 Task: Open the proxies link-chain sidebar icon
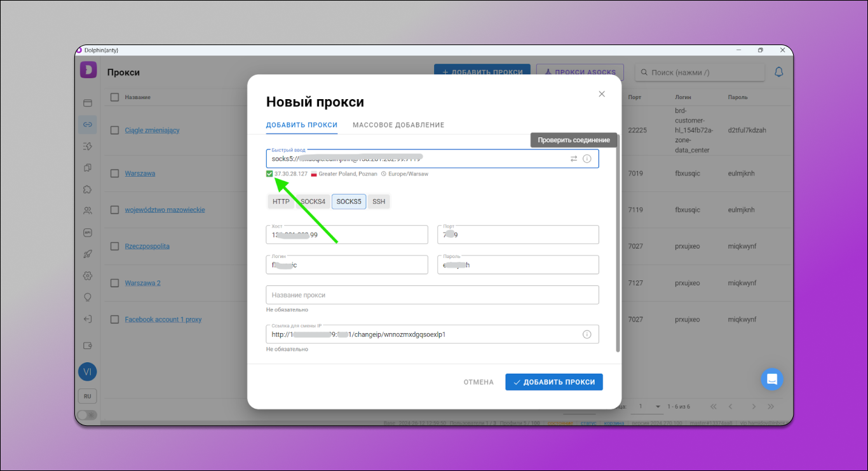[88, 125]
